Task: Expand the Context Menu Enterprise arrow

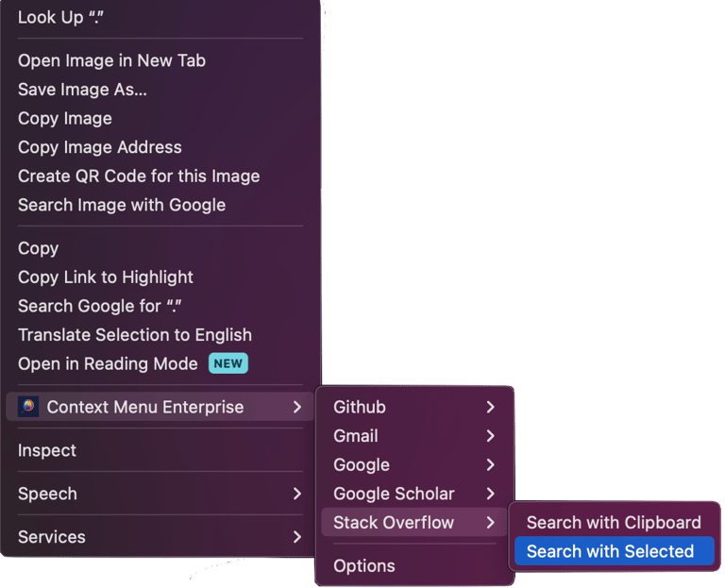Action: click(x=297, y=407)
